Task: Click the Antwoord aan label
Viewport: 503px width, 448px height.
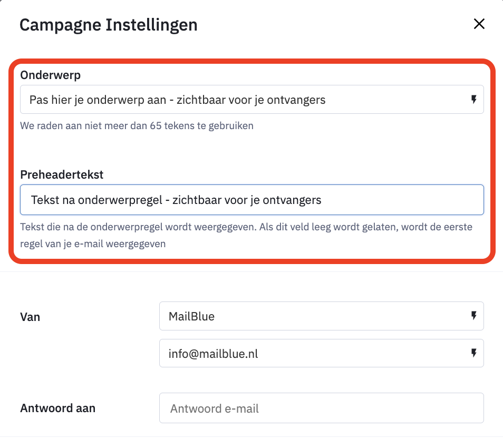Action: pos(58,408)
